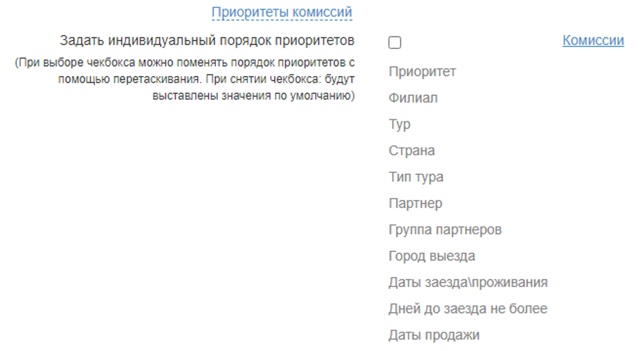This screenshot has height=351, width=644.
Task: Open the "Комиссии" link
Action: 593,41
